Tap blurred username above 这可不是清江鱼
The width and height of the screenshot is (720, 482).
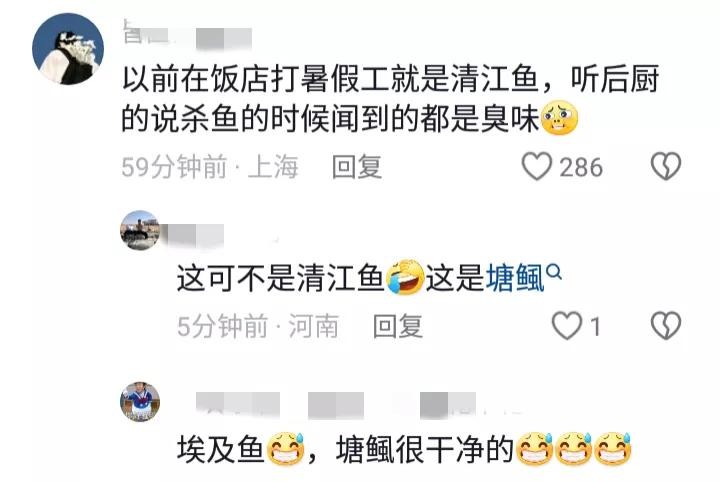tap(195, 235)
